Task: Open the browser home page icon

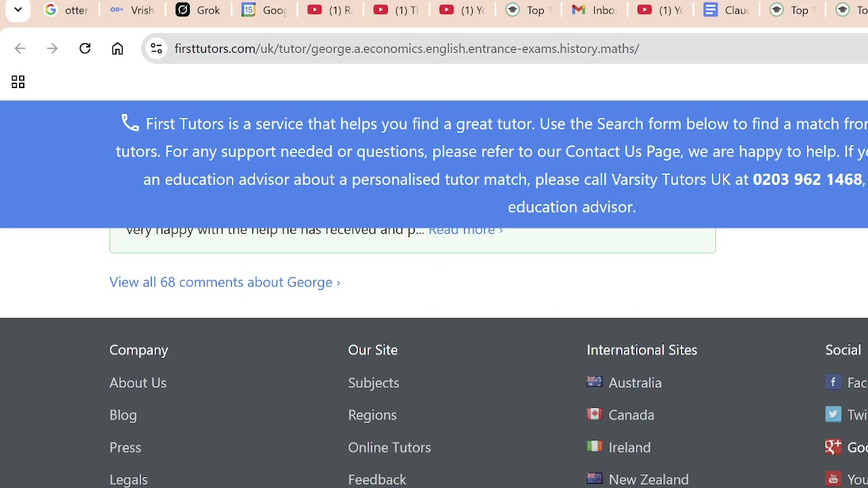Action: tap(117, 48)
